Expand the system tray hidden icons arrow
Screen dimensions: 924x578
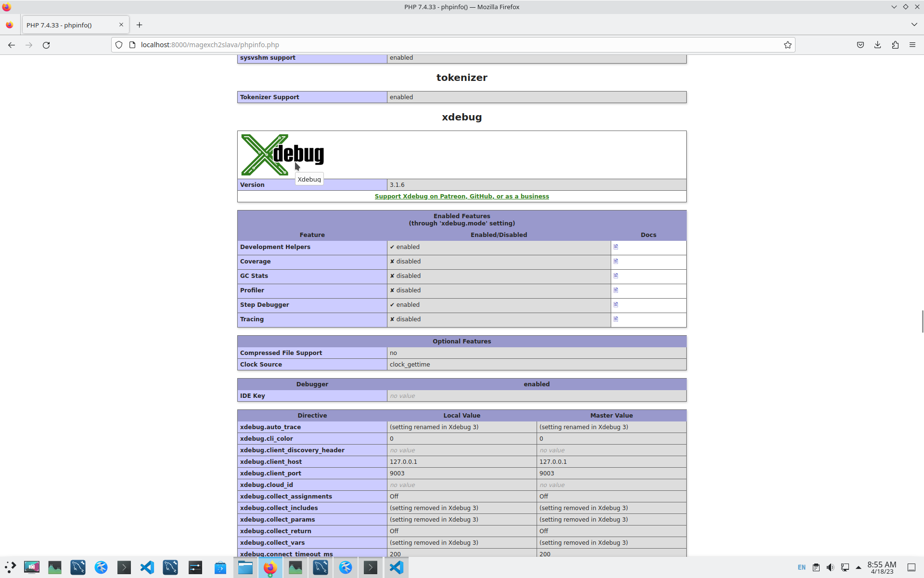(x=858, y=567)
